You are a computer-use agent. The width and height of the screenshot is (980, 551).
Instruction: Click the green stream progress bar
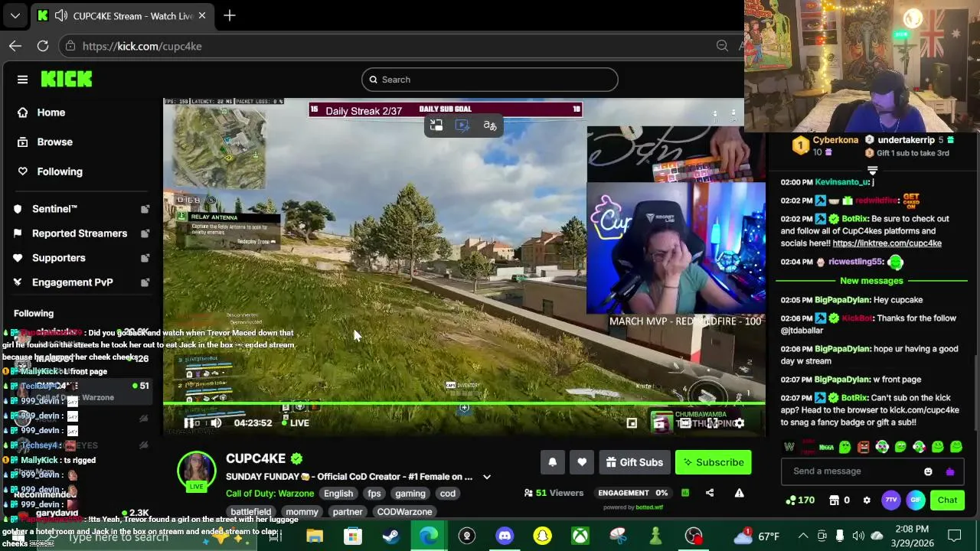click(464, 403)
